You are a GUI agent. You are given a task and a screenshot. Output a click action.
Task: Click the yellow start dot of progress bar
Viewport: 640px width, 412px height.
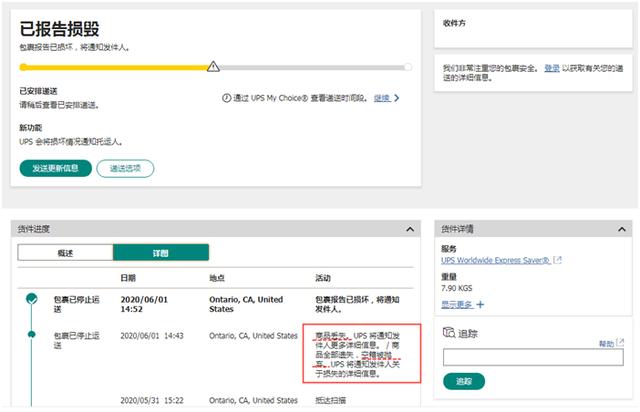(x=23, y=67)
